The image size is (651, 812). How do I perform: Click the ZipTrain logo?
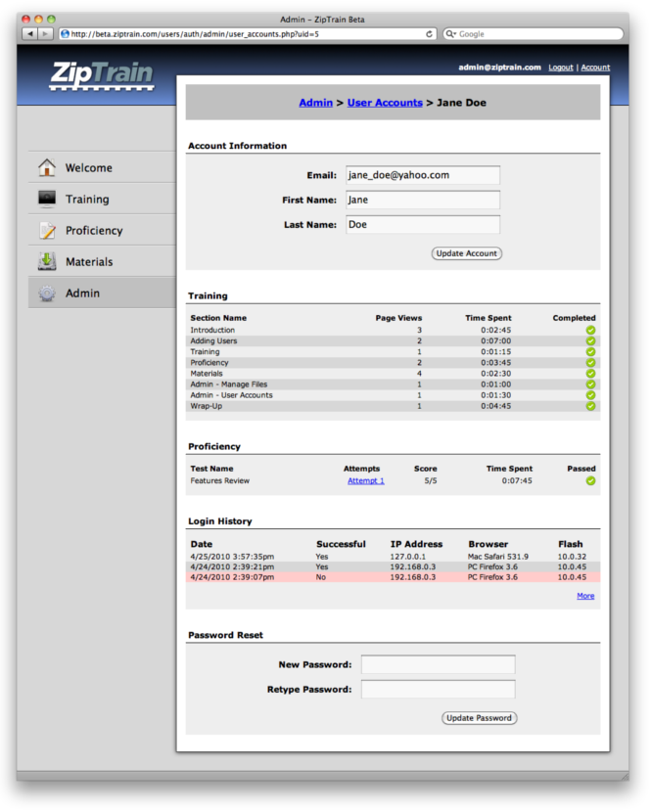102,75
